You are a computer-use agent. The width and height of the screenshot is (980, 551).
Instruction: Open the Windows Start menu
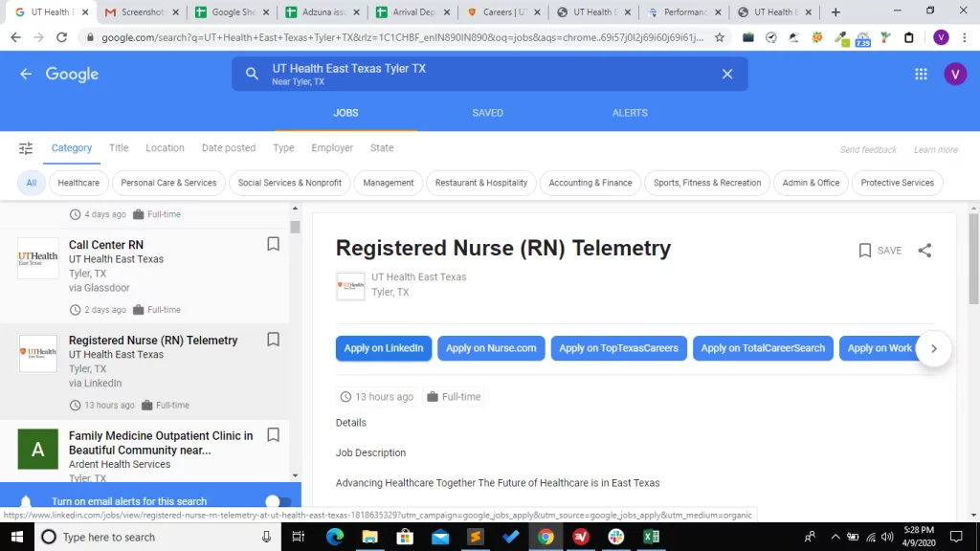point(17,537)
